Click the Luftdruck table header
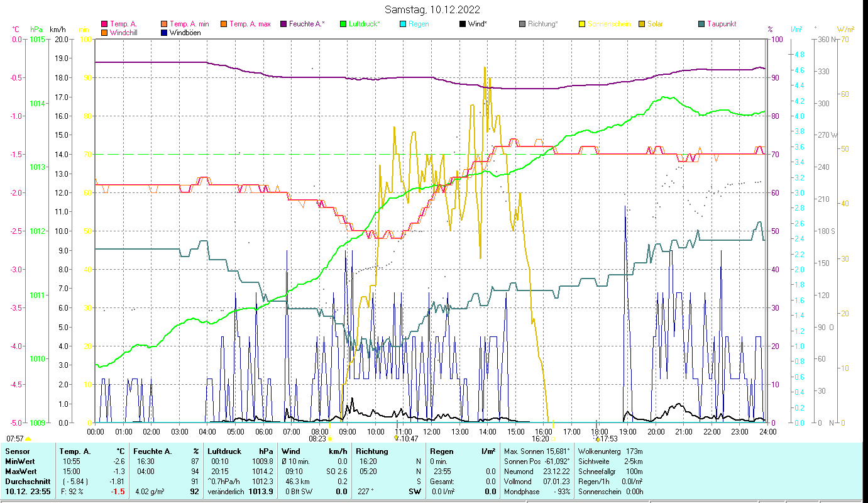 pyautogui.click(x=224, y=451)
